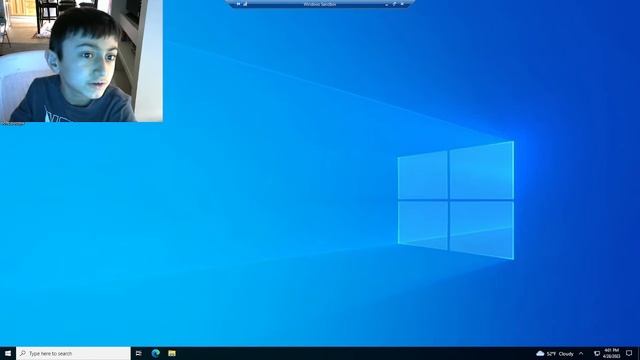Restore down the Windows Sandbox window
This screenshot has width=640, height=360.
(394, 4)
